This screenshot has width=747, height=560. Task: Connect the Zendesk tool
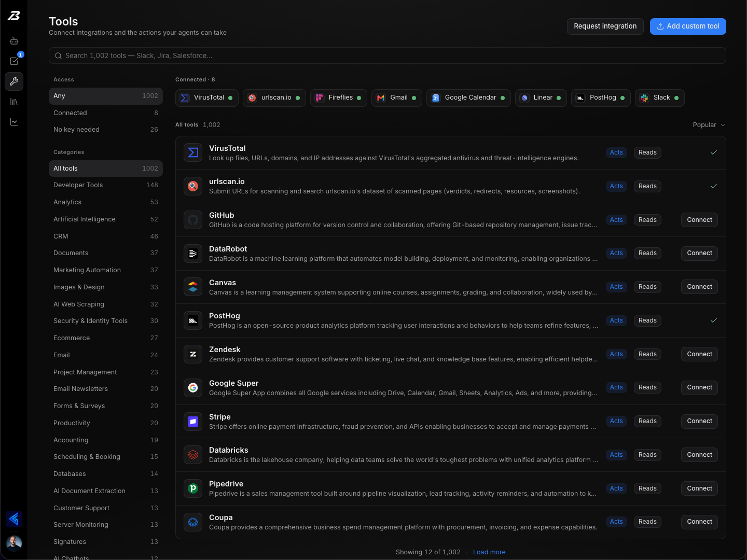click(x=699, y=354)
